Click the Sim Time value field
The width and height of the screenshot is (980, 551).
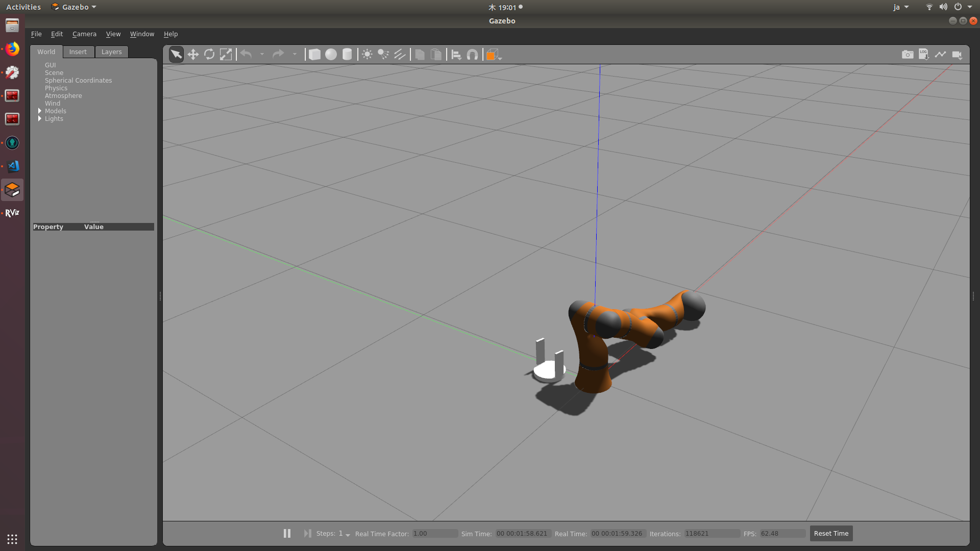pos(523,534)
